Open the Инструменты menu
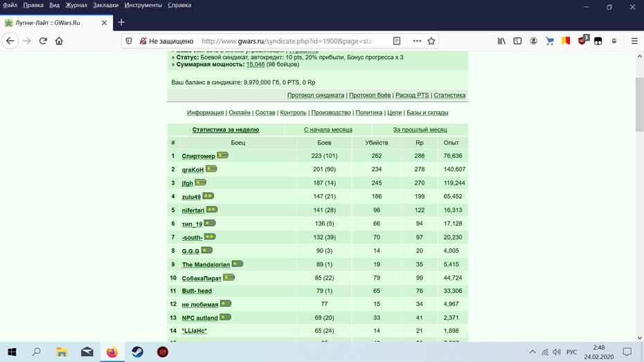 [143, 6]
